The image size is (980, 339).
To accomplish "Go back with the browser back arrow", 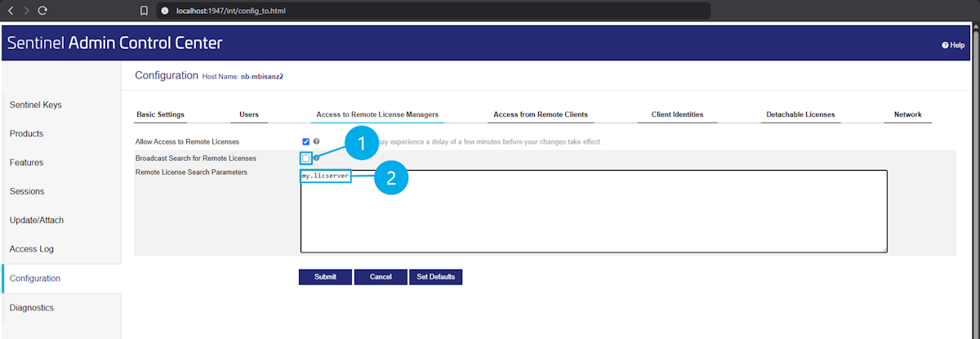I will 11,11.
